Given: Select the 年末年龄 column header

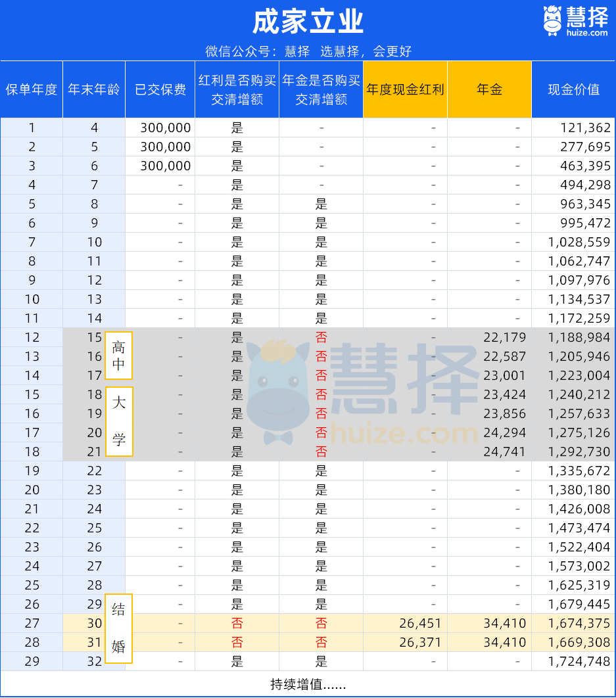Looking at the screenshot, I should click(94, 90).
